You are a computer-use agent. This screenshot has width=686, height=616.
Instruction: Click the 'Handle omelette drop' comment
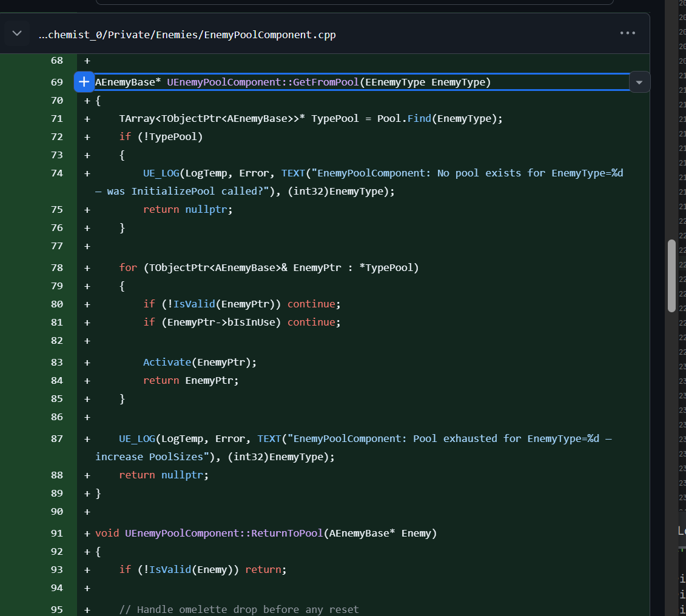point(239,609)
